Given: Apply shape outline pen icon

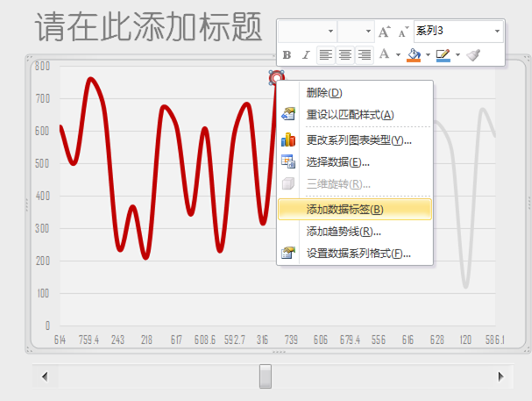Looking at the screenshot, I should (443, 54).
